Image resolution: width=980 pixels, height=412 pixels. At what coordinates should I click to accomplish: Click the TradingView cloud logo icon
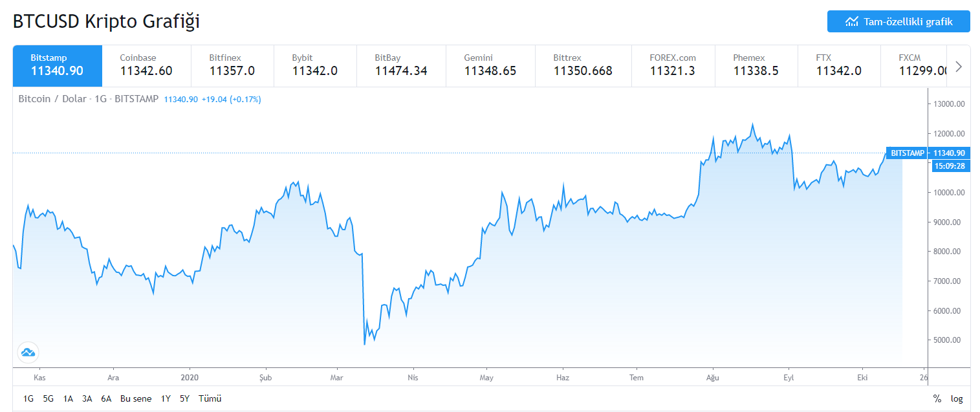(x=28, y=352)
